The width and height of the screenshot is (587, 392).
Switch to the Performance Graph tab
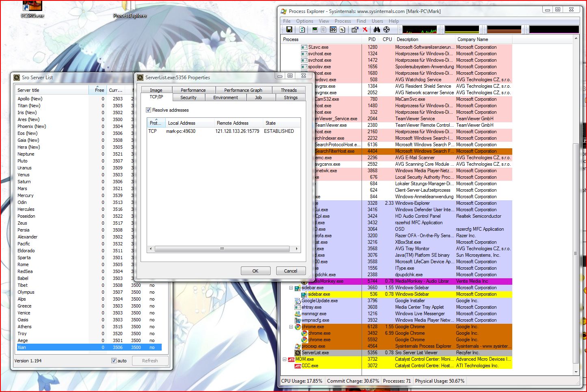coord(243,90)
